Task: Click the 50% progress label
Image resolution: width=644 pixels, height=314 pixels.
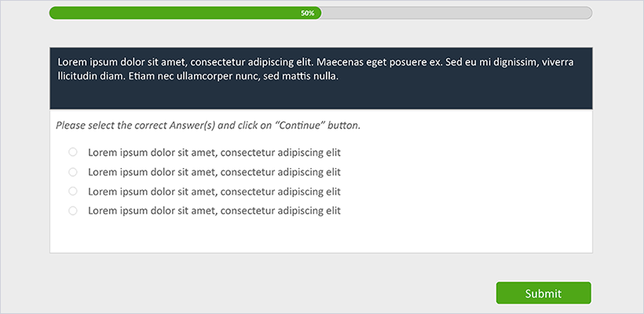Action: [308, 13]
